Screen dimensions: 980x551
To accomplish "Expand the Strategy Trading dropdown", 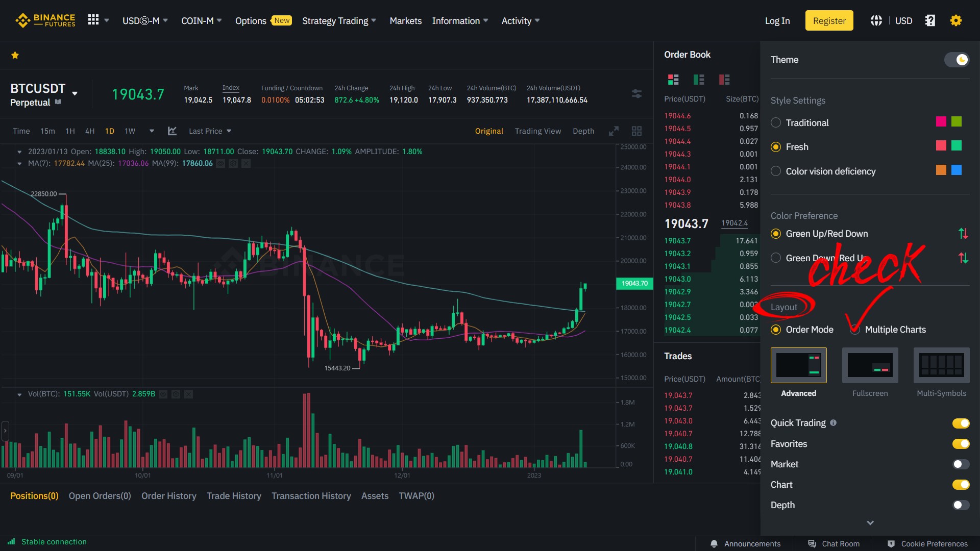I will pyautogui.click(x=339, y=21).
